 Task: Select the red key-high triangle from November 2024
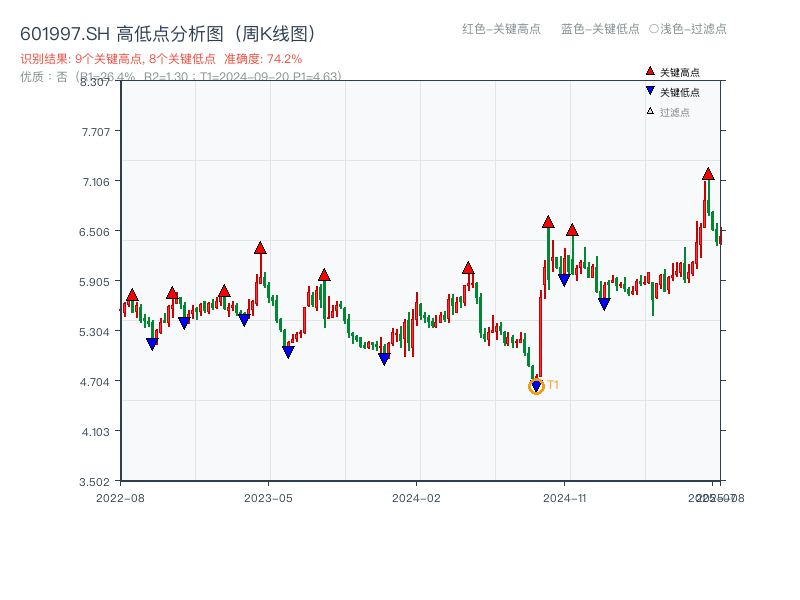pos(572,230)
